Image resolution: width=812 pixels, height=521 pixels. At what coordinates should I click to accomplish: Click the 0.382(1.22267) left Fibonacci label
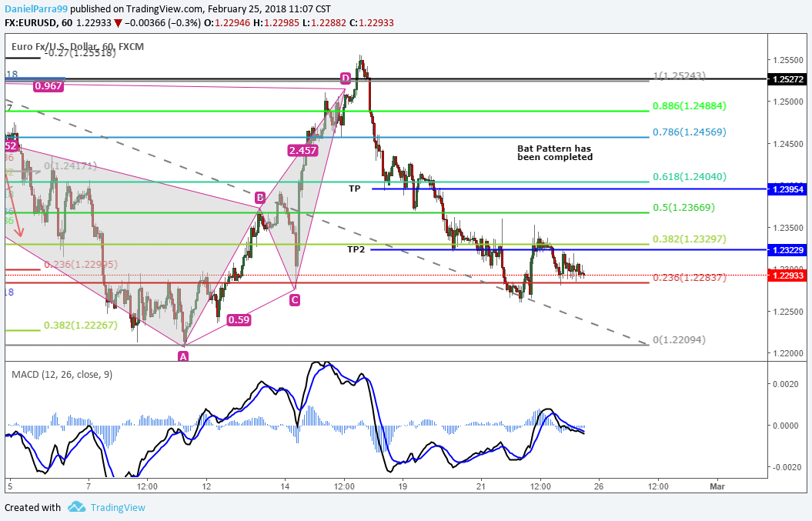point(81,326)
